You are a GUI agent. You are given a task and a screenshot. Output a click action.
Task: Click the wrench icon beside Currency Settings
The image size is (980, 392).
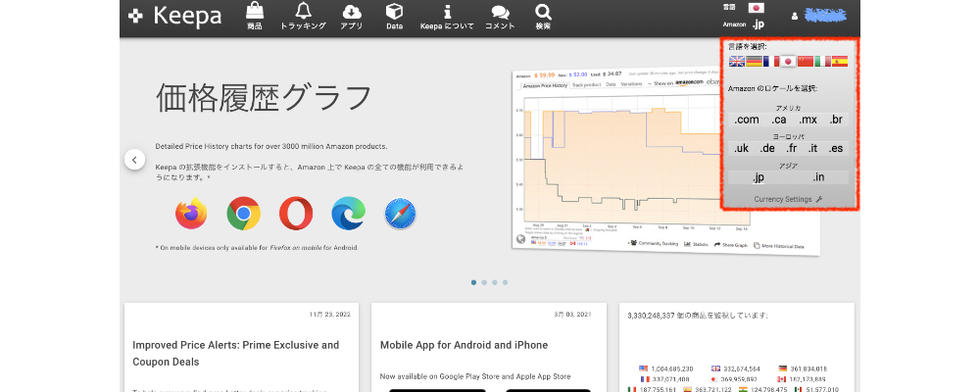click(x=819, y=200)
